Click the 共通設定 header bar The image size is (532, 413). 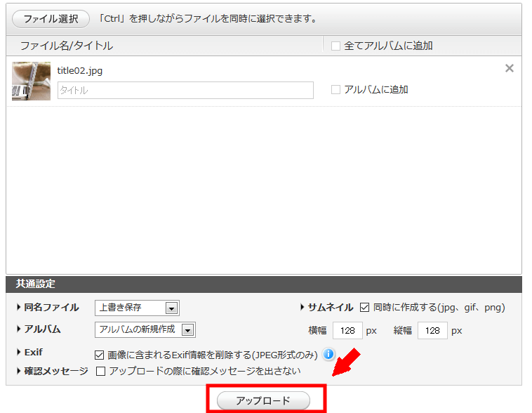point(264,284)
